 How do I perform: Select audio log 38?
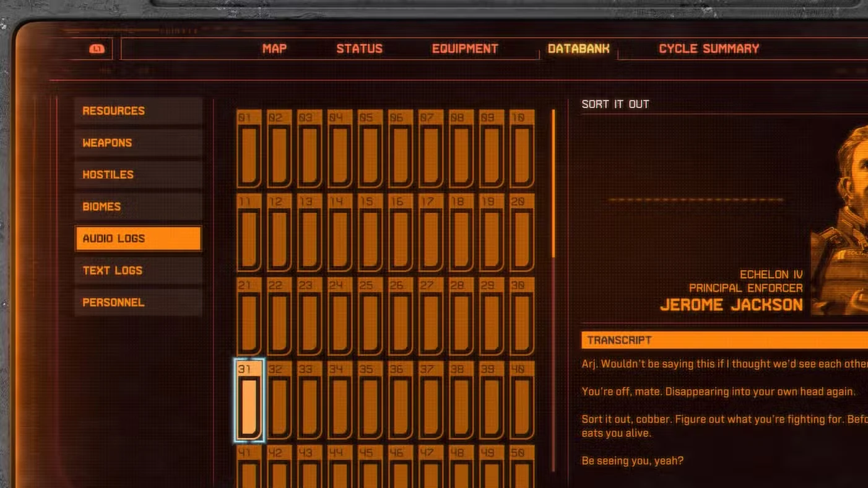(x=461, y=400)
